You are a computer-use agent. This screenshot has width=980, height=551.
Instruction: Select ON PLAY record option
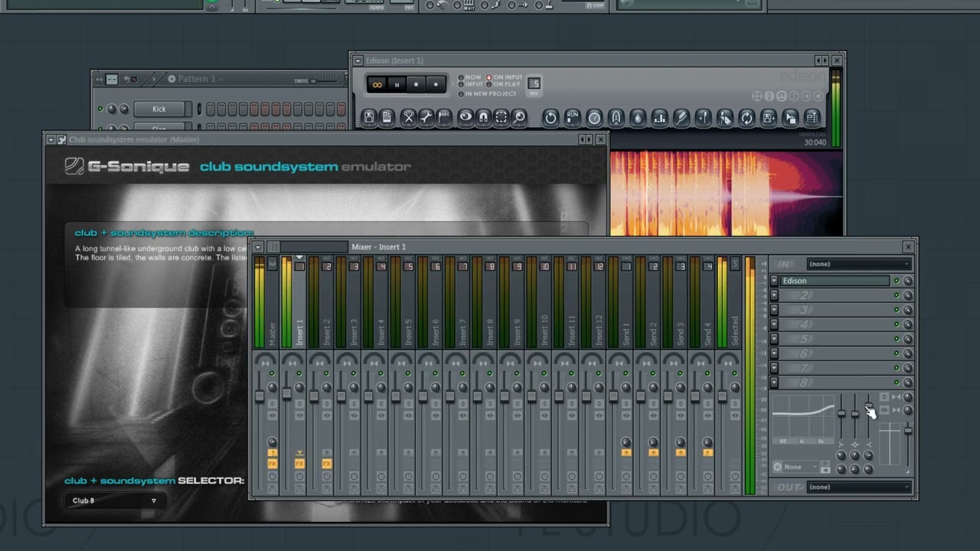tap(504, 84)
